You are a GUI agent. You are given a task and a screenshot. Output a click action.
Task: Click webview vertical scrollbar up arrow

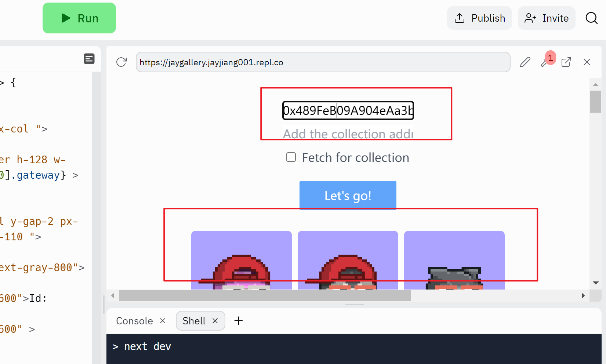click(x=596, y=85)
